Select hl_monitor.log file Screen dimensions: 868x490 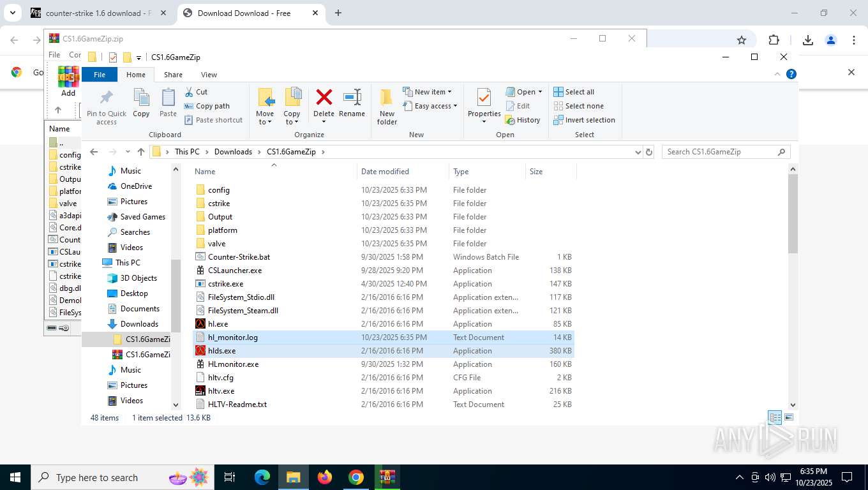point(384,338)
